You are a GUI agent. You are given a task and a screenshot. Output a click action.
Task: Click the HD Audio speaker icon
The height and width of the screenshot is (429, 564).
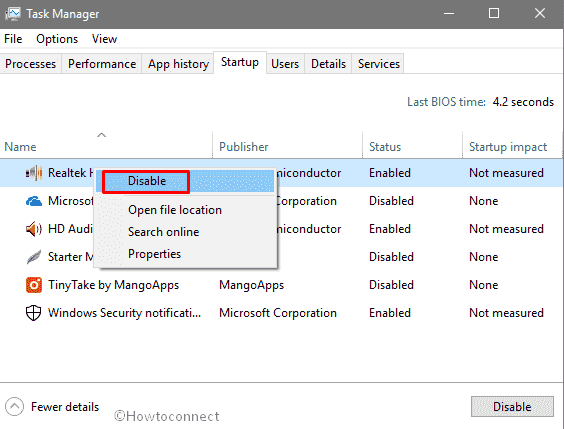[34, 229]
